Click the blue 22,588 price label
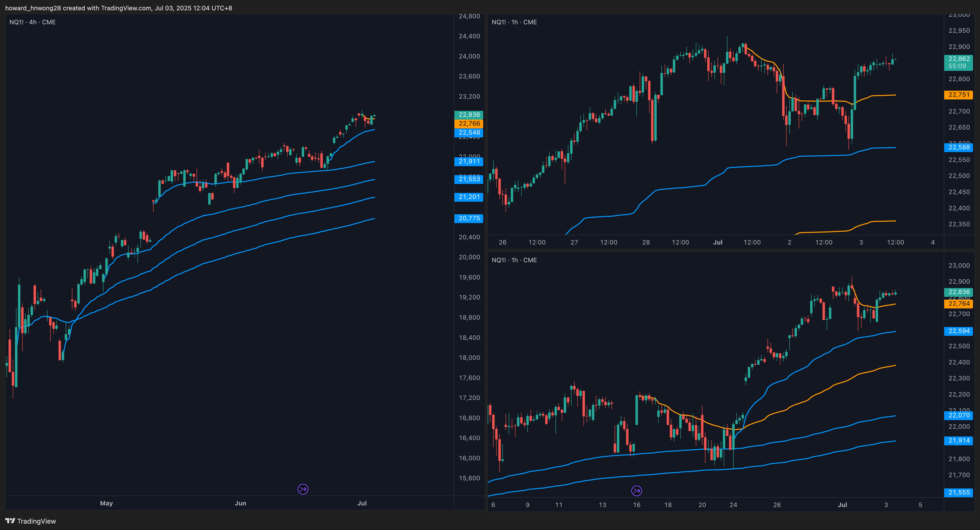This screenshot has height=530, width=980. [958, 147]
